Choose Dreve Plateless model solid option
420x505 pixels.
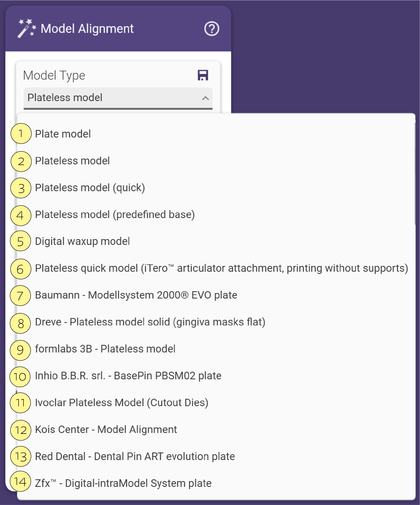216,322
